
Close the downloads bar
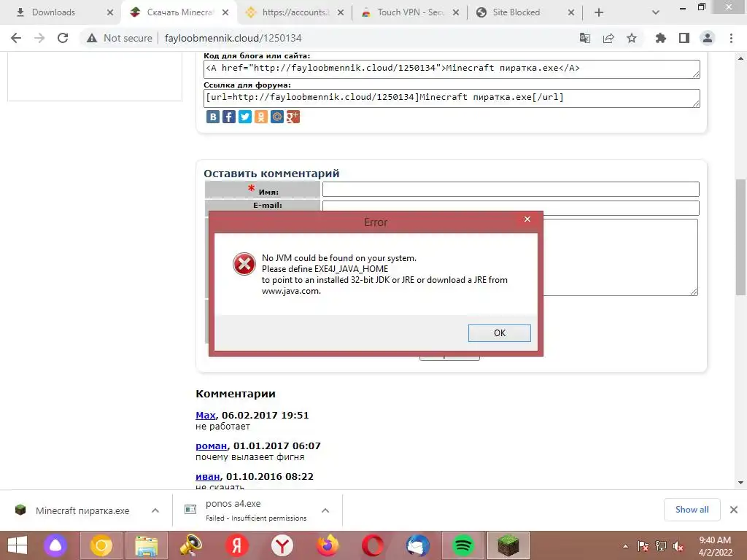[x=734, y=510]
